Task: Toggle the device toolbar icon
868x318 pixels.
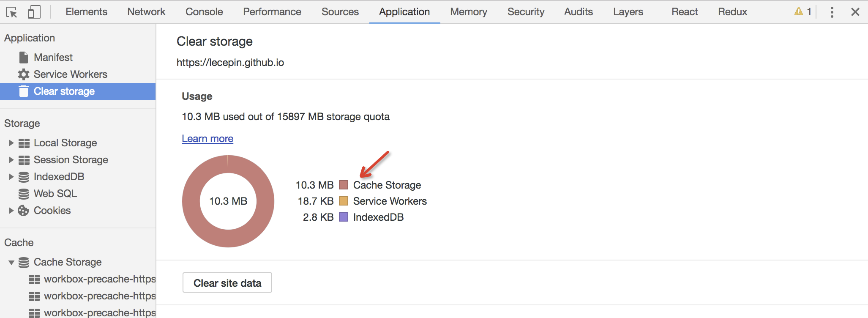Action: (34, 12)
